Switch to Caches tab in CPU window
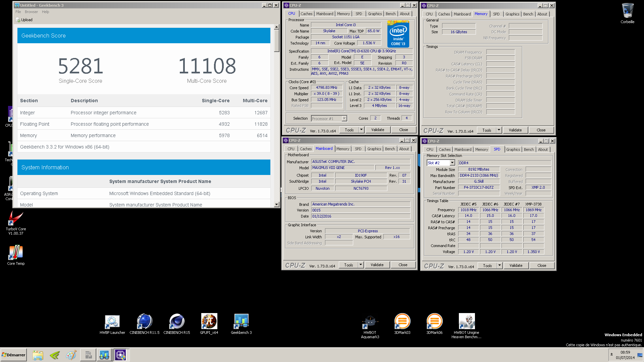 click(x=306, y=14)
